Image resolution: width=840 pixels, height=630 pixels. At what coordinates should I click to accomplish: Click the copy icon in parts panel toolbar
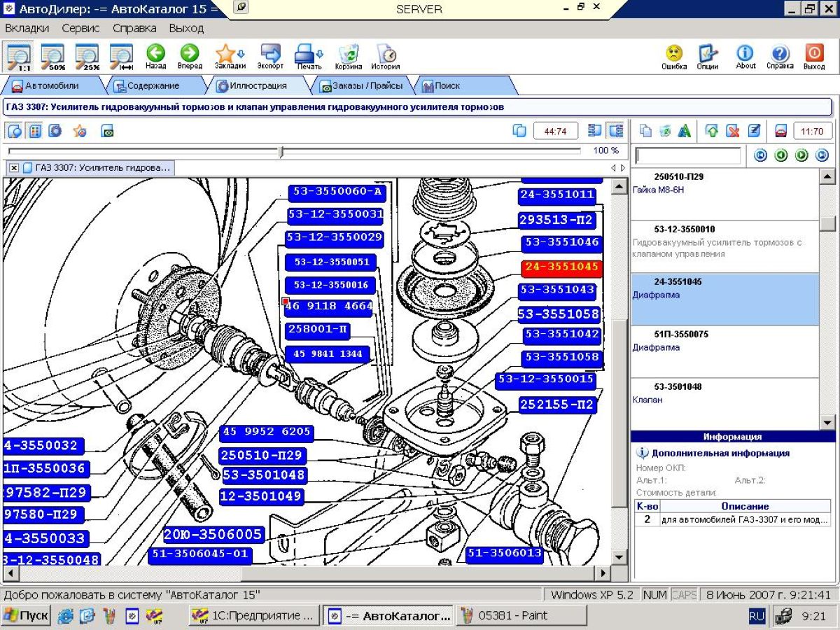coord(646,131)
